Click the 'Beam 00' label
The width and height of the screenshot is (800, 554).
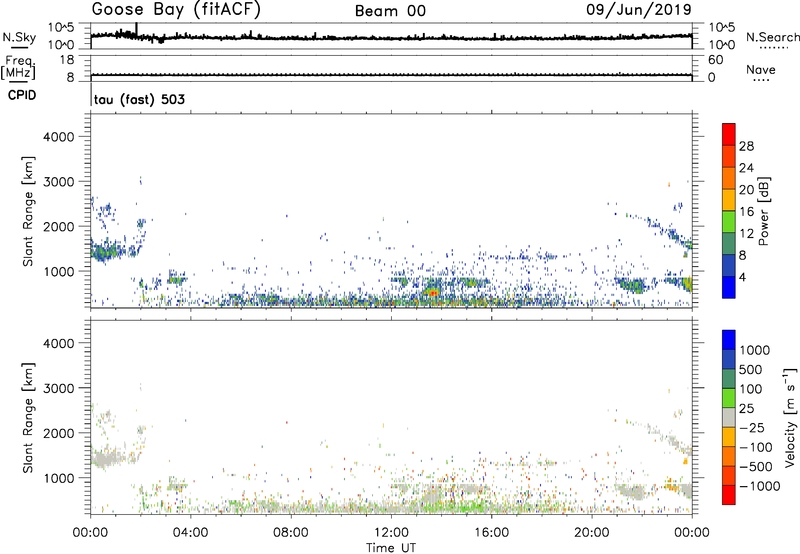(x=390, y=11)
